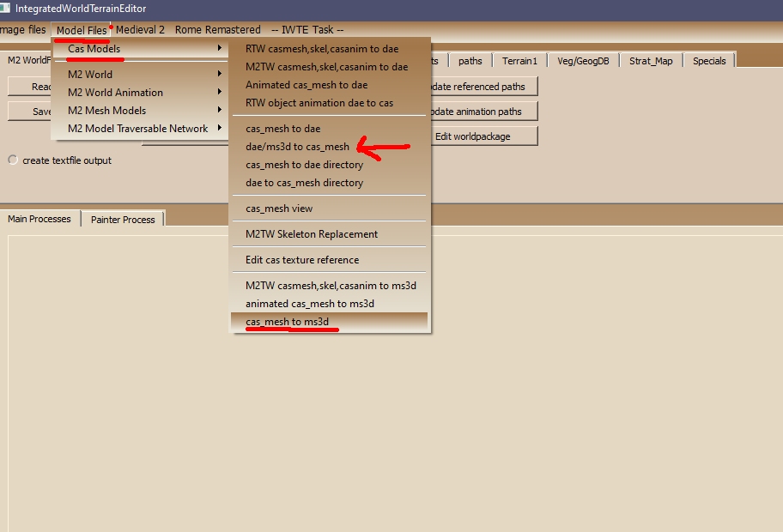Click the partially hidden Save button
The height and width of the screenshot is (532, 783).
click(30, 112)
